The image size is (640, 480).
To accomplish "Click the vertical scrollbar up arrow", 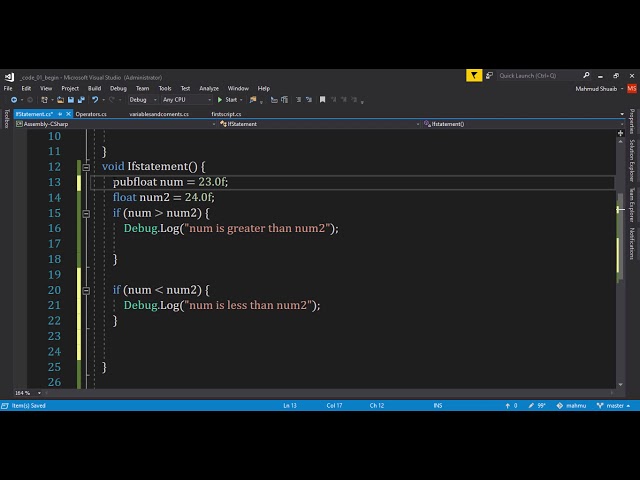I will coord(620,141).
